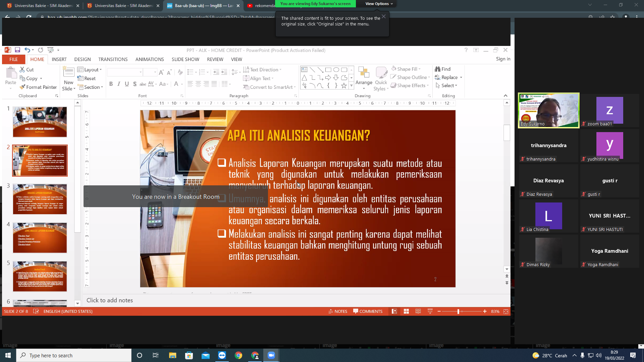Click the zoom in plus icon

pyautogui.click(x=485, y=311)
